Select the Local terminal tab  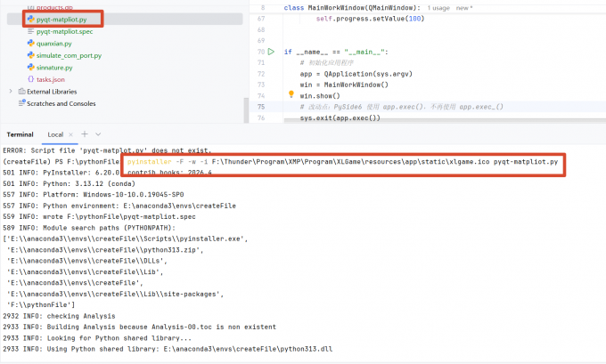pyautogui.click(x=55, y=134)
